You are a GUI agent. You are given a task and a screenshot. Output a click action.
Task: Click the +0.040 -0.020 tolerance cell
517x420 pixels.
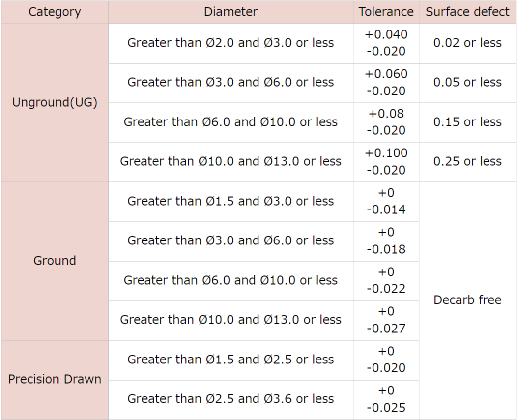tap(386, 43)
